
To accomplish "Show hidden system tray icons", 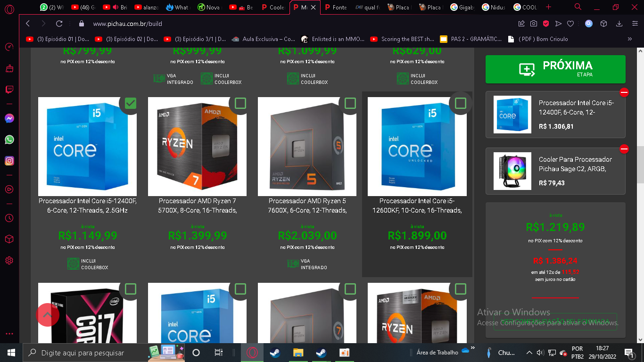I will click(x=529, y=353).
